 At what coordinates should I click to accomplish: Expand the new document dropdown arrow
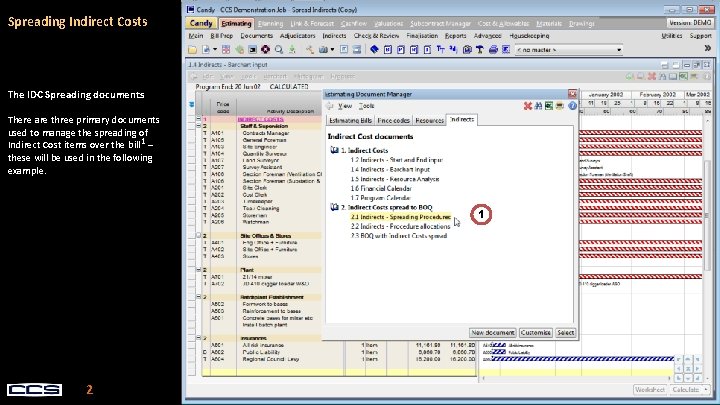coord(214,50)
